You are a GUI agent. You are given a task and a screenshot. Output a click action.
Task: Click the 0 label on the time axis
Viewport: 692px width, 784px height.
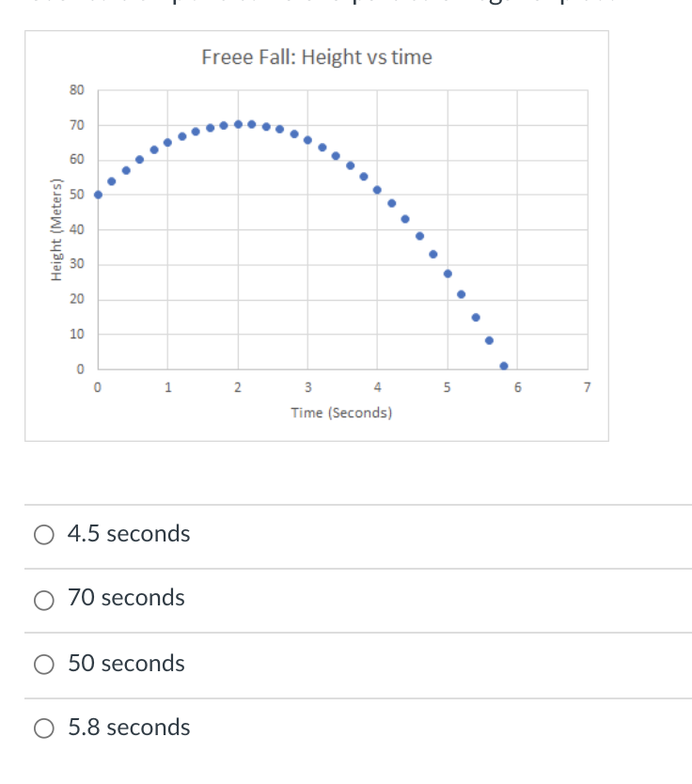click(97, 386)
